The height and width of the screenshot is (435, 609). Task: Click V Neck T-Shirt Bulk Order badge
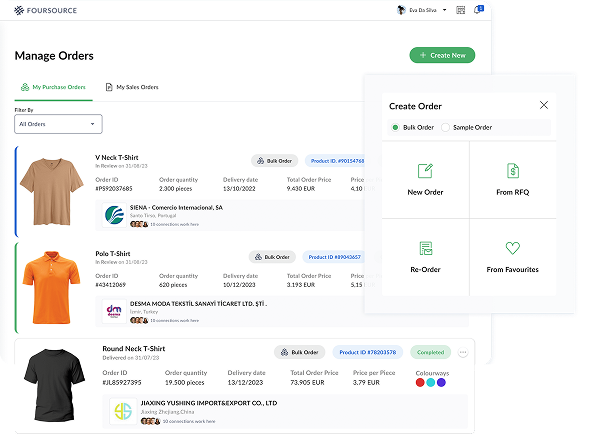point(275,161)
